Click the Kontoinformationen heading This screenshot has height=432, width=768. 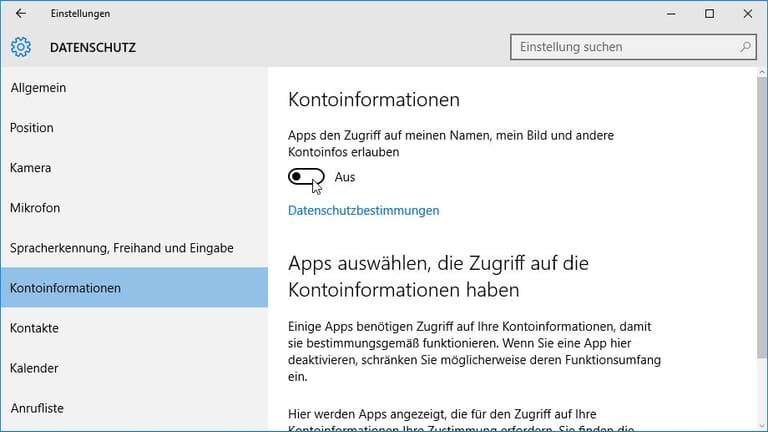(x=374, y=99)
